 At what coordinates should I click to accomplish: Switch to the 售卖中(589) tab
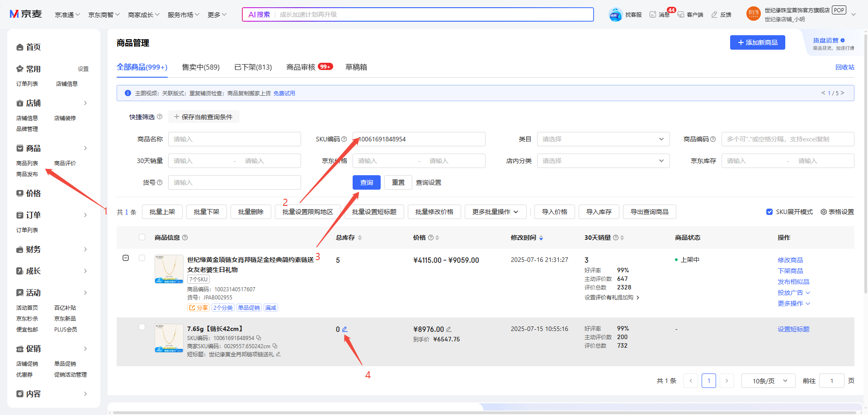201,67
